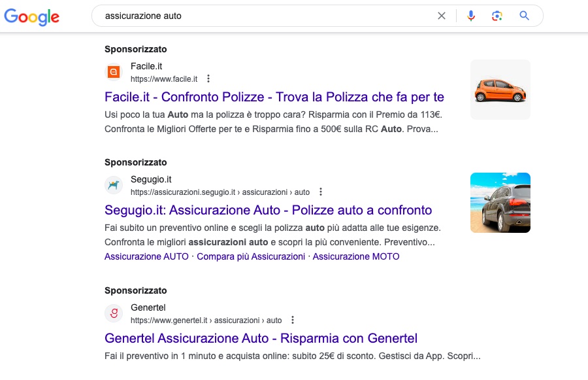588x380 pixels.
Task: Click the first 'Sponsorizzato' label above Facile.it
Action: pyautogui.click(x=136, y=49)
